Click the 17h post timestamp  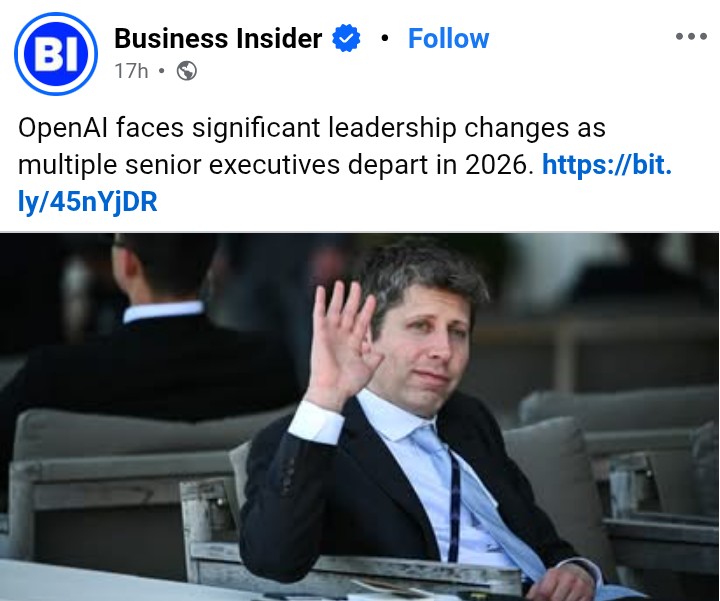131,71
